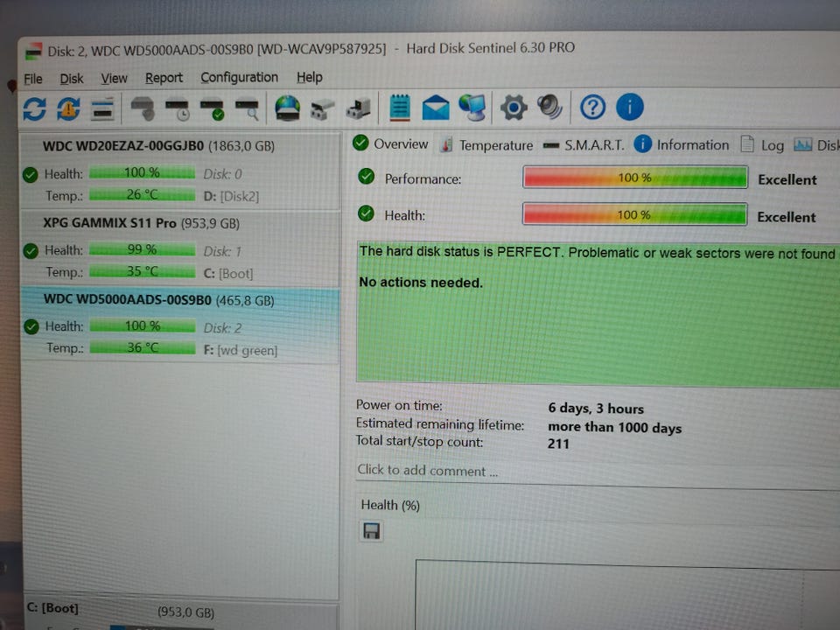
Task: Switch to the Information tab
Action: [x=682, y=144]
